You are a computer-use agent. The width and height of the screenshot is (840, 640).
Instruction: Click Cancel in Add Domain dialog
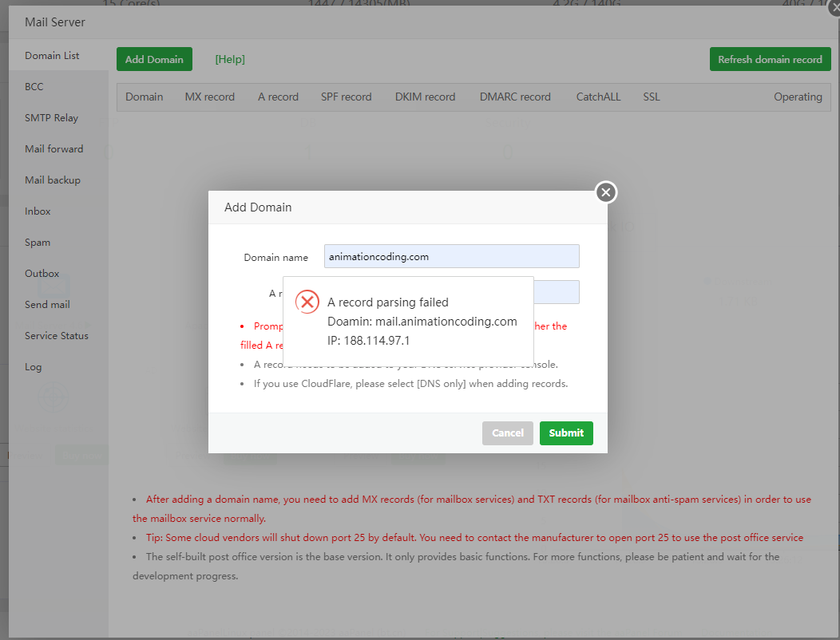tap(507, 433)
